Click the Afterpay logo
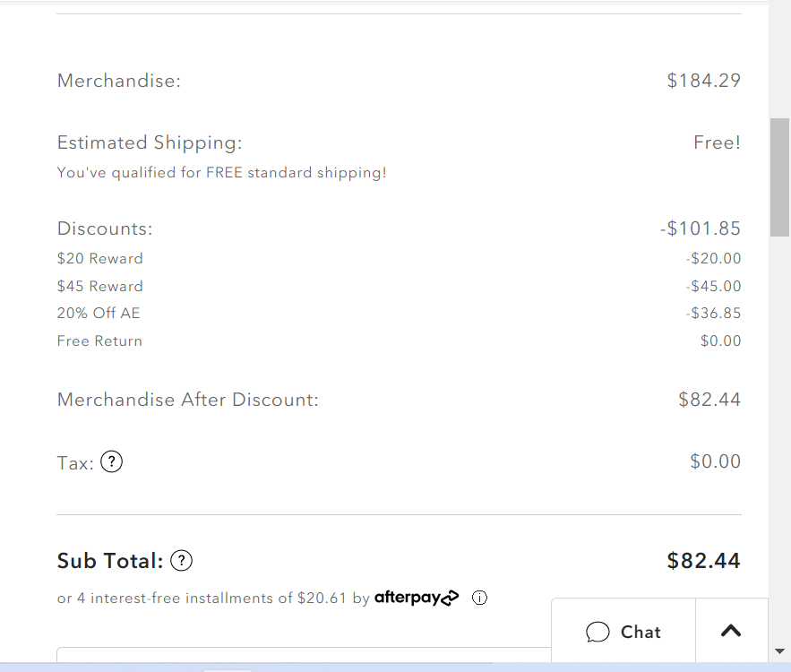Viewport: 791px width, 672px height. [417, 598]
